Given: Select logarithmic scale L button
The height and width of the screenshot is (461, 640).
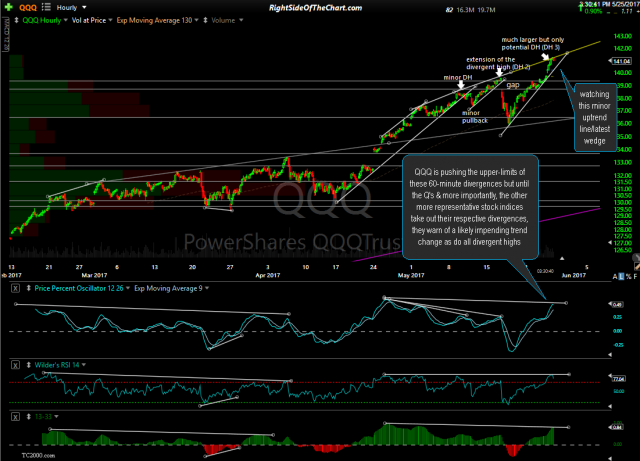Looking at the screenshot, I should 621,277.
